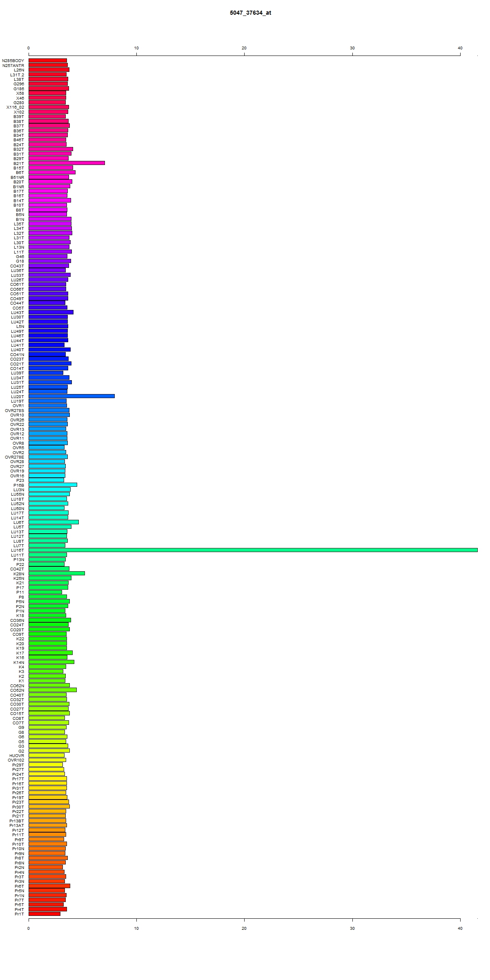Select the LU43T sample label

tap(18, 312)
